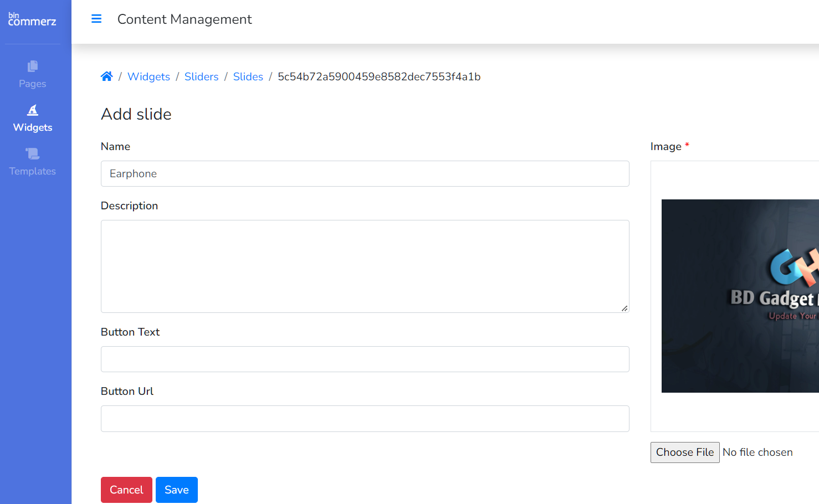Image resolution: width=819 pixels, height=504 pixels.
Task: Click the Button Text input field
Action: pyautogui.click(x=365, y=359)
